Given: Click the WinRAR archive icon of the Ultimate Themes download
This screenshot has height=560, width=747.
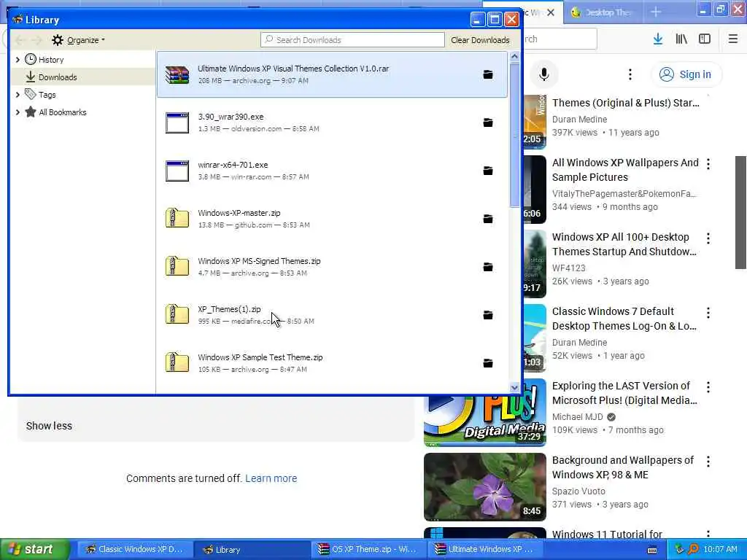Looking at the screenshot, I should (177, 75).
